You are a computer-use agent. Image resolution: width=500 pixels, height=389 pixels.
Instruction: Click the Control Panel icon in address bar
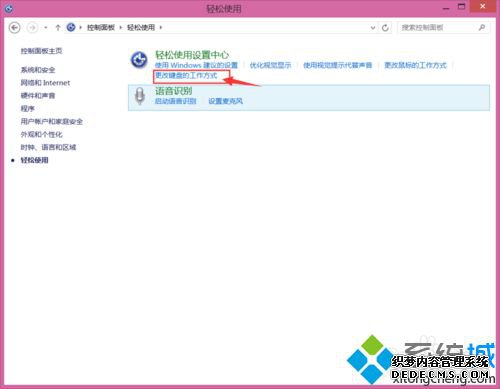click(71, 27)
